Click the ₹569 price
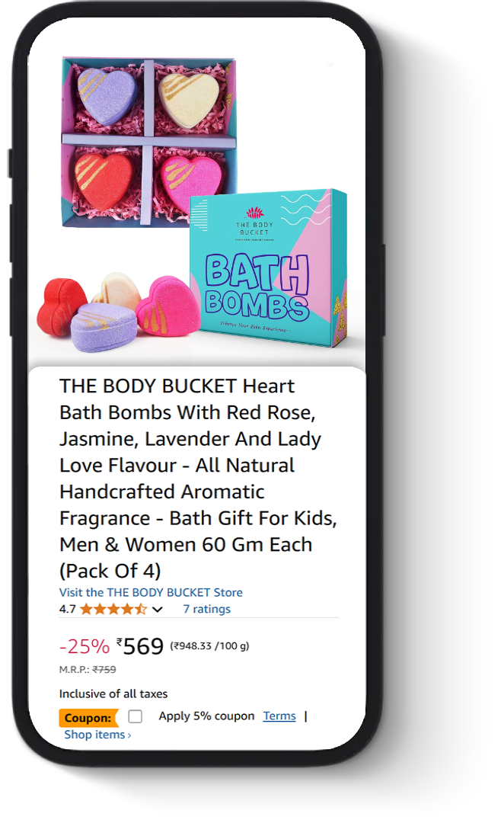The image size is (504, 820). point(140,646)
